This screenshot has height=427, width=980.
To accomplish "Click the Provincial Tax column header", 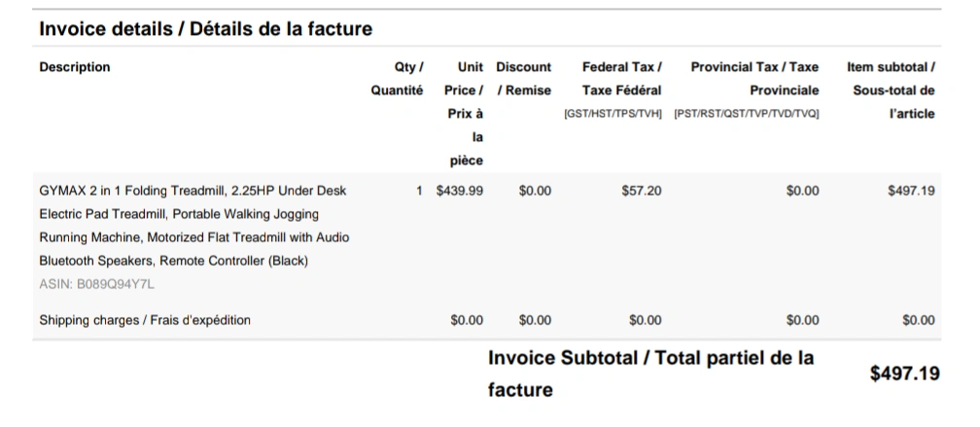I will point(754,79).
